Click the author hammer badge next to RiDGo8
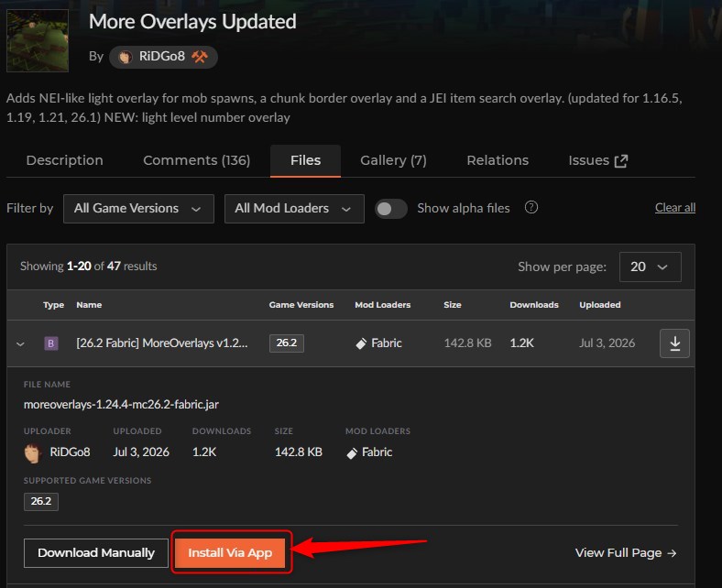 click(x=200, y=57)
